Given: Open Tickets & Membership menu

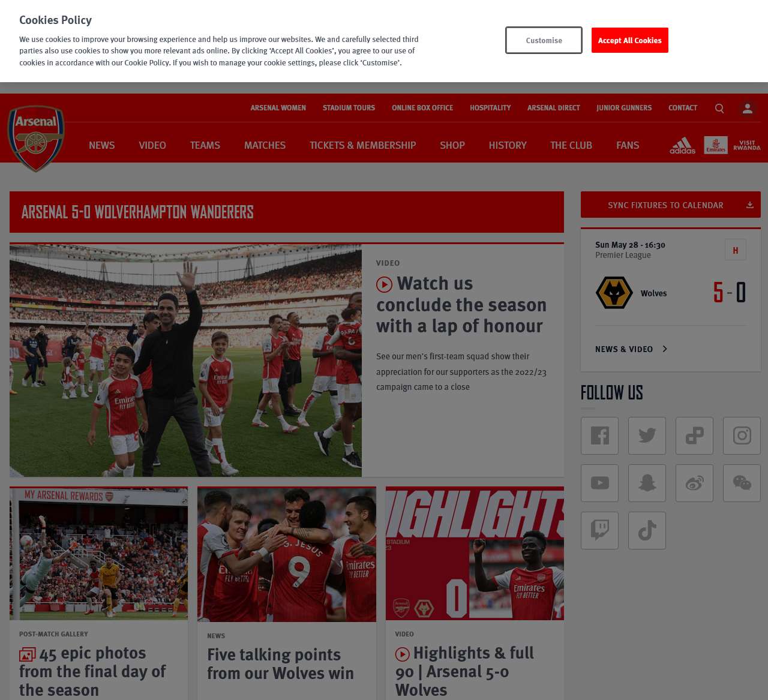Looking at the screenshot, I should pyautogui.click(x=362, y=145).
